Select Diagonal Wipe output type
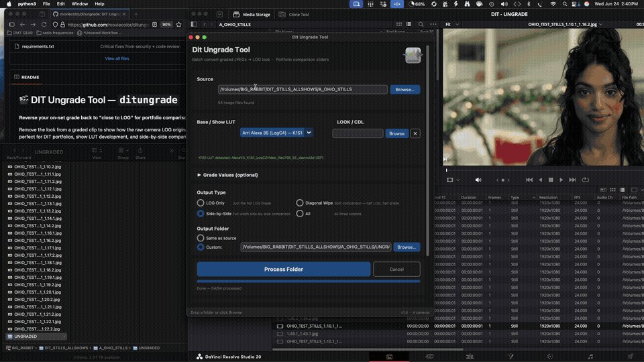644x362 pixels. click(300, 202)
